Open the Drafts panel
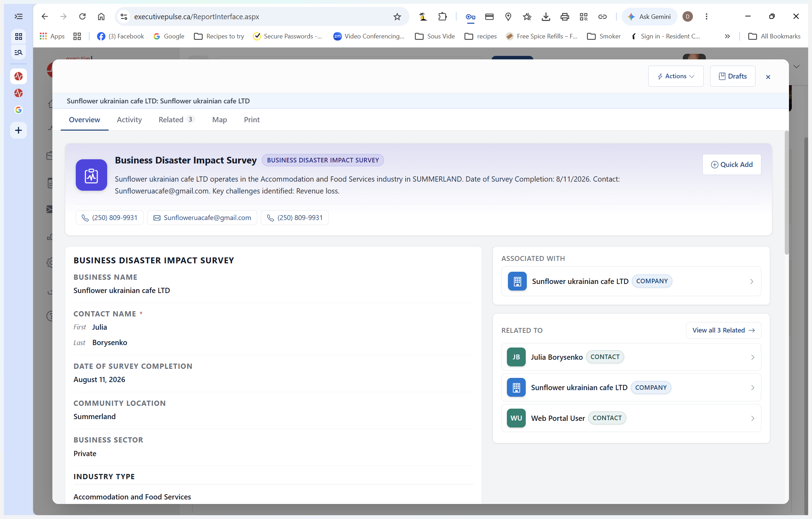The image size is (812, 519). pyautogui.click(x=732, y=76)
